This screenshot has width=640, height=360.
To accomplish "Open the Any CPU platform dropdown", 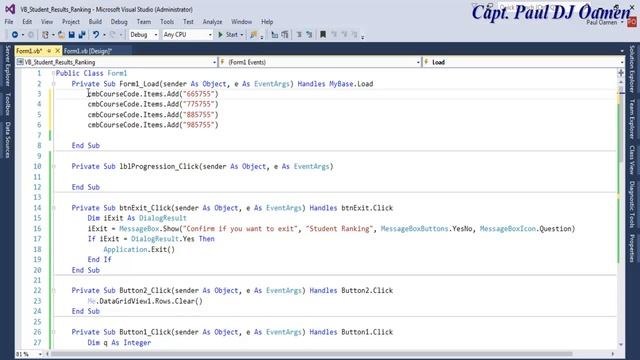I will 187,35.
